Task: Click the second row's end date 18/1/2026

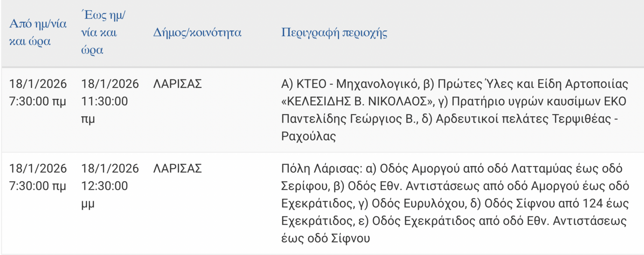Action: [110, 168]
